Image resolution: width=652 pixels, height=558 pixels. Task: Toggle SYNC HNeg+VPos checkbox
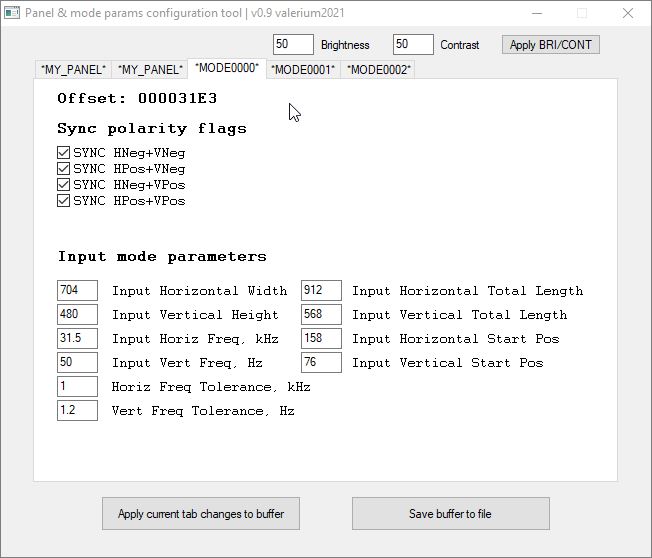(65, 185)
